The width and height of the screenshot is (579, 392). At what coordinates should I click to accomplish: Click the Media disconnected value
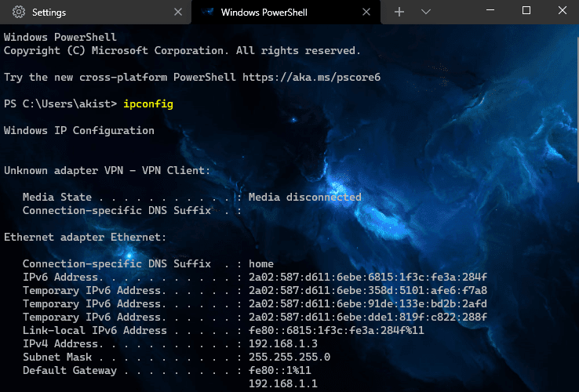304,197
